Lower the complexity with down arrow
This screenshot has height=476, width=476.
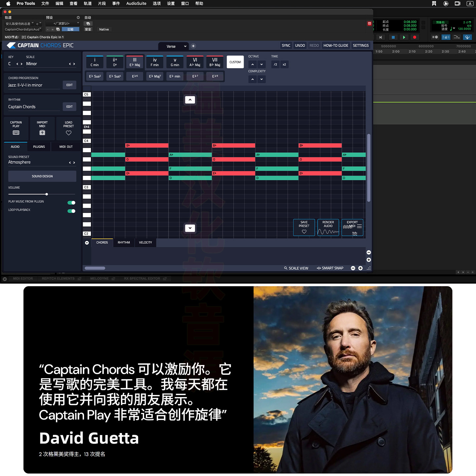point(261,79)
